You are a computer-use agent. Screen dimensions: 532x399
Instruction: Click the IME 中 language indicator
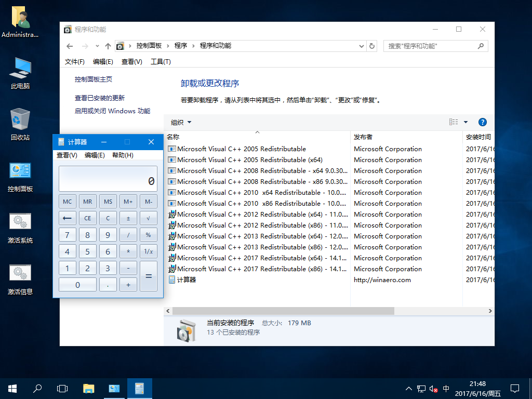point(446,389)
